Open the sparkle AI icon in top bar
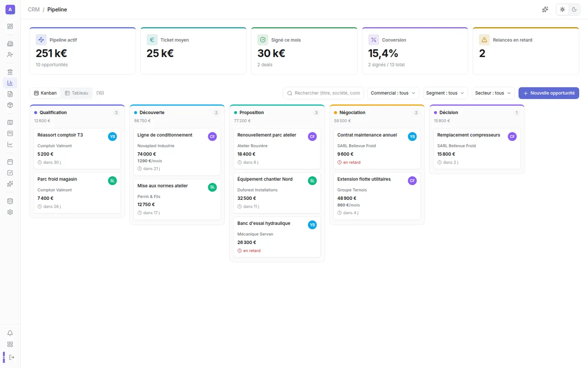The height and width of the screenshot is (368, 588). (x=545, y=9)
